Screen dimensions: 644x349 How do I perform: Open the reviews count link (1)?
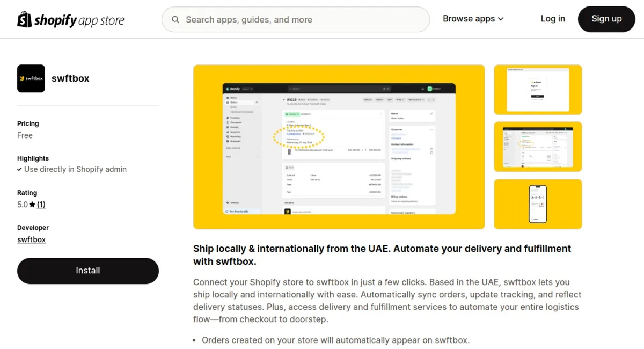[41, 205]
